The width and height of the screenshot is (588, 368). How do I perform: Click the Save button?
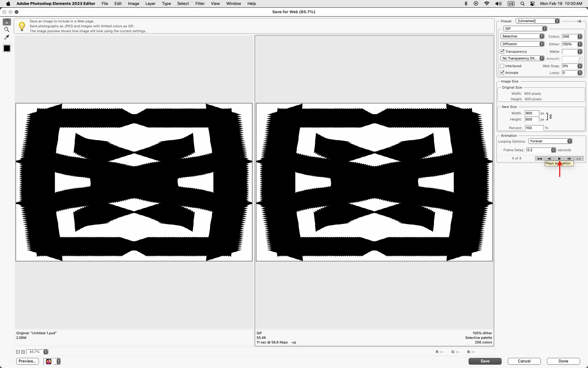pos(485,361)
